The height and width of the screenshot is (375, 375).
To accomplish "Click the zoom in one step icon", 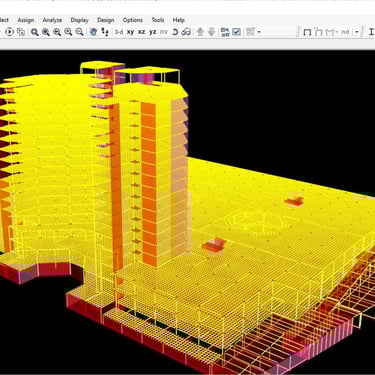I will [x=68, y=32].
